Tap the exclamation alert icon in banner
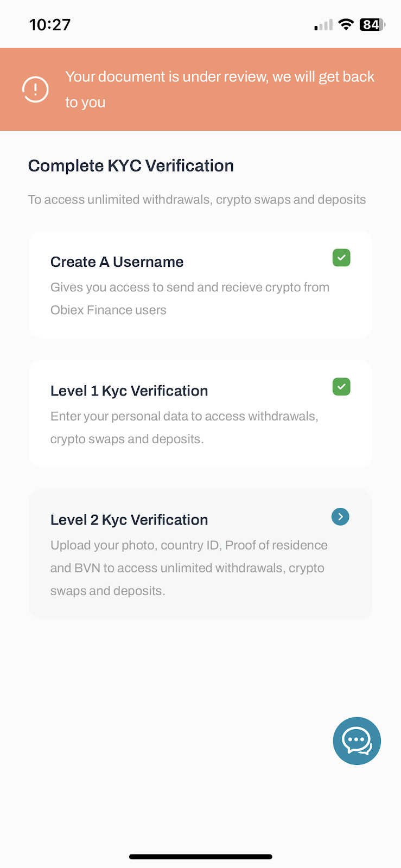Viewport: 401px width, 868px height. (x=35, y=90)
